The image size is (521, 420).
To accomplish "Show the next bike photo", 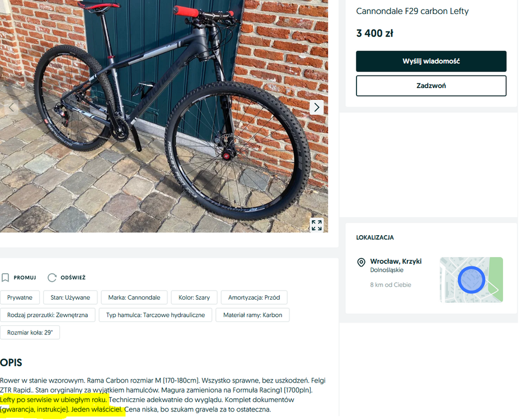I will click(x=316, y=106).
